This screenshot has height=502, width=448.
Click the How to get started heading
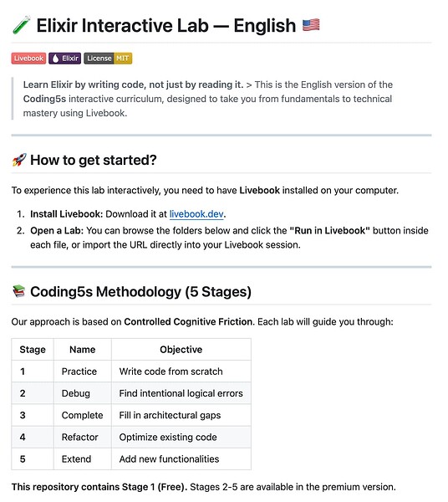pos(94,160)
